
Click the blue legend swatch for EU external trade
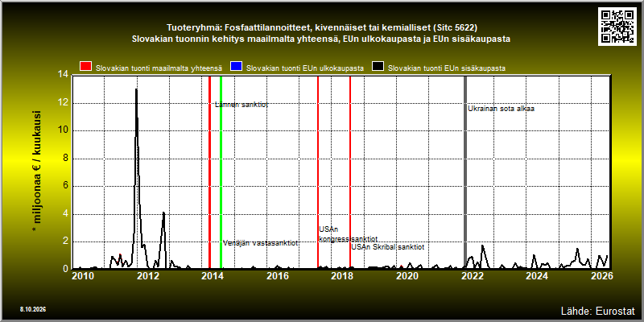click(237, 67)
